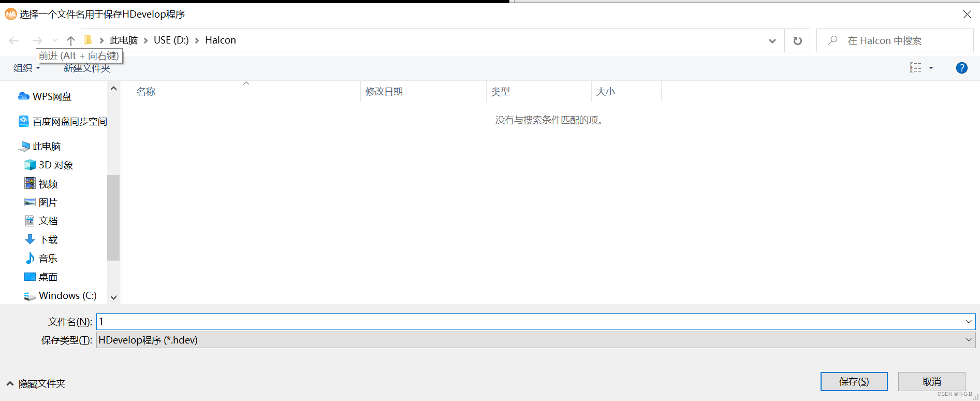The height and width of the screenshot is (401, 980).
Task: Open the help question mark icon
Action: [x=962, y=68]
